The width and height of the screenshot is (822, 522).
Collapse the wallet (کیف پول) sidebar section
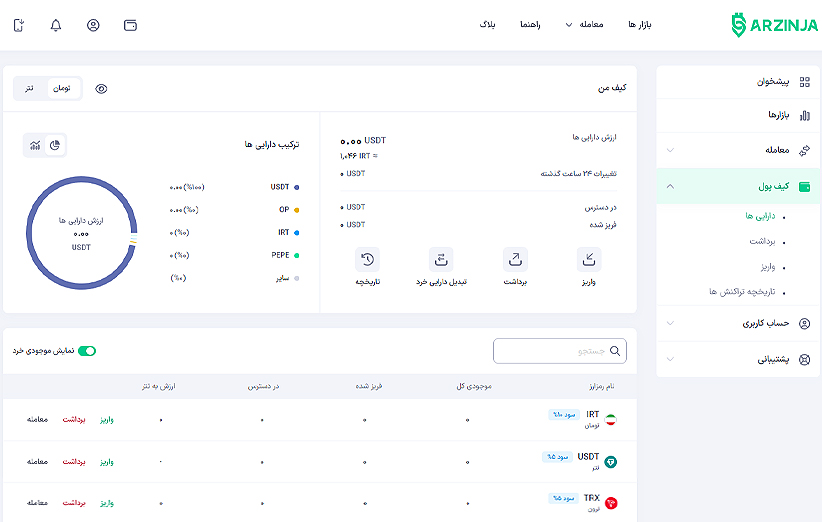670,186
